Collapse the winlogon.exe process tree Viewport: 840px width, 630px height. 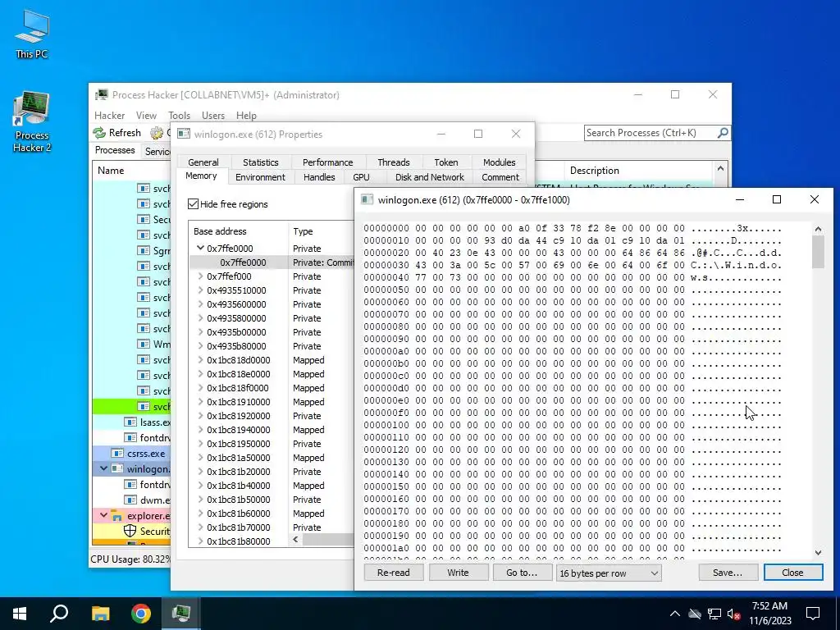pyautogui.click(x=103, y=468)
